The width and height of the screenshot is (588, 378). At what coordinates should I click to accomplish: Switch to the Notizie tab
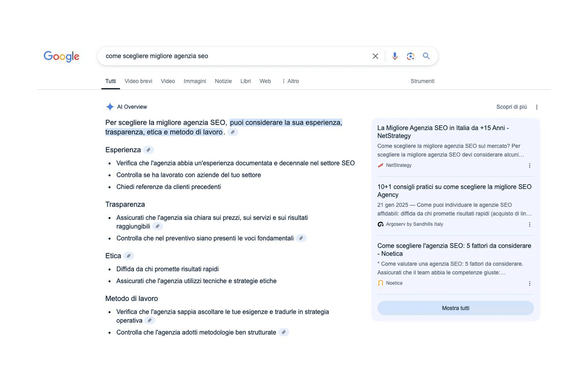(x=223, y=81)
